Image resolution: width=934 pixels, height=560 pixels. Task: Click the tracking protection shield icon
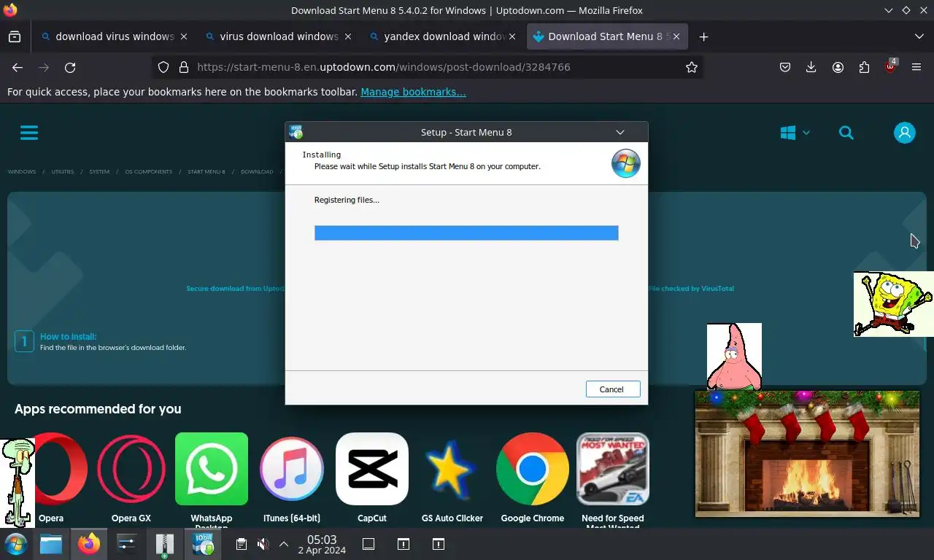(163, 67)
